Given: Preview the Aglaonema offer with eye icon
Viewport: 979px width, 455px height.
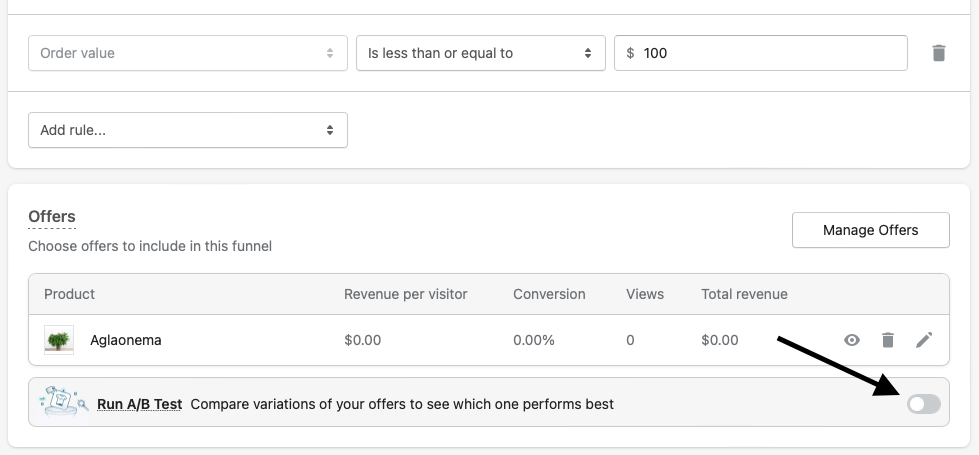Looking at the screenshot, I should (x=852, y=340).
